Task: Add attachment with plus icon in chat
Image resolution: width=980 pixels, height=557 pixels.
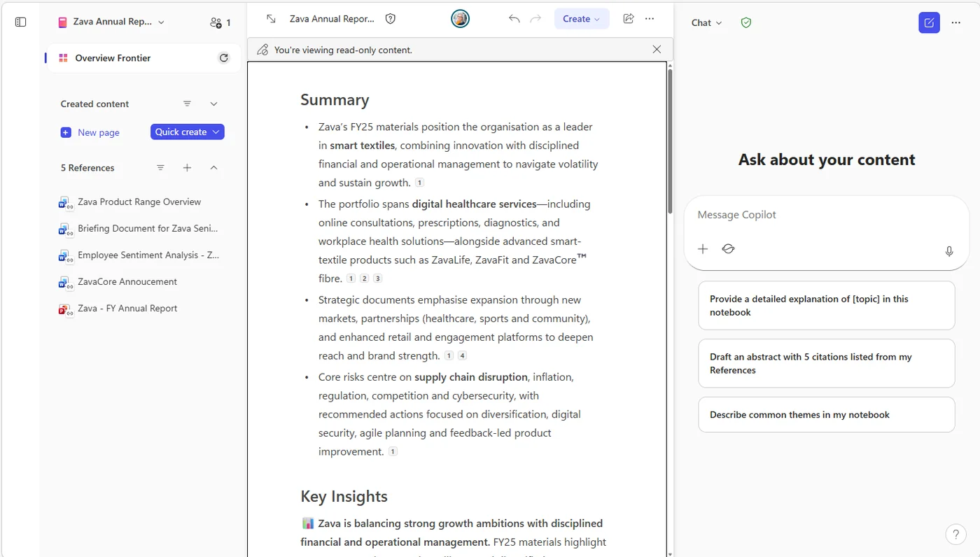Action: click(x=703, y=249)
